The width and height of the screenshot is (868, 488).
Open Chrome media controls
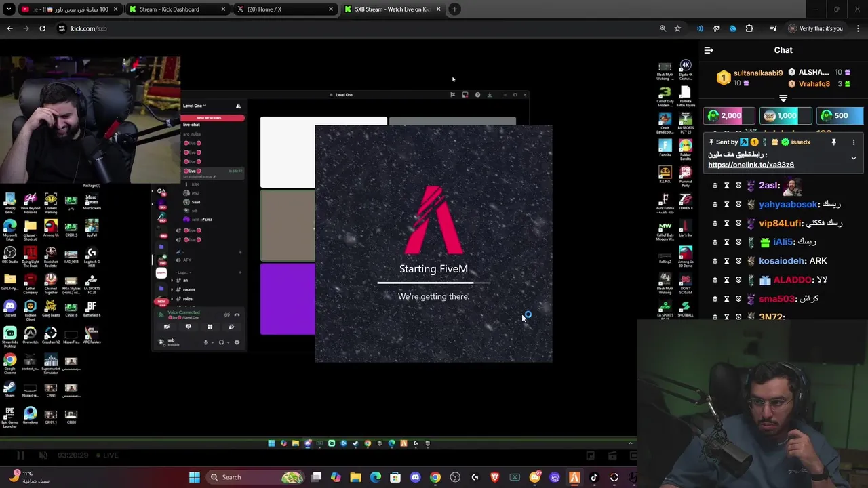(773, 28)
